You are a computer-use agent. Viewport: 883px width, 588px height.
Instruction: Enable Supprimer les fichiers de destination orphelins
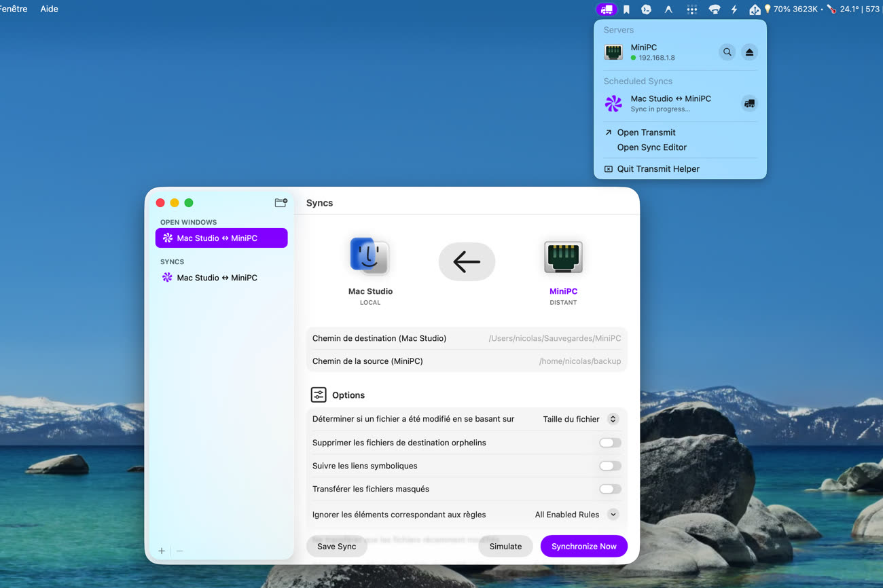tap(610, 443)
